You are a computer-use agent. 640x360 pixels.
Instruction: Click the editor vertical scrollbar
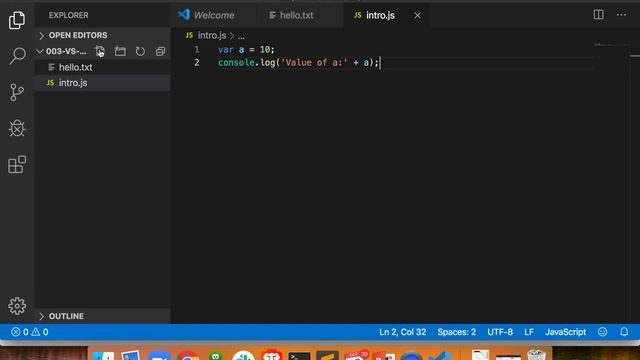pyautogui.click(x=635, y=176)
